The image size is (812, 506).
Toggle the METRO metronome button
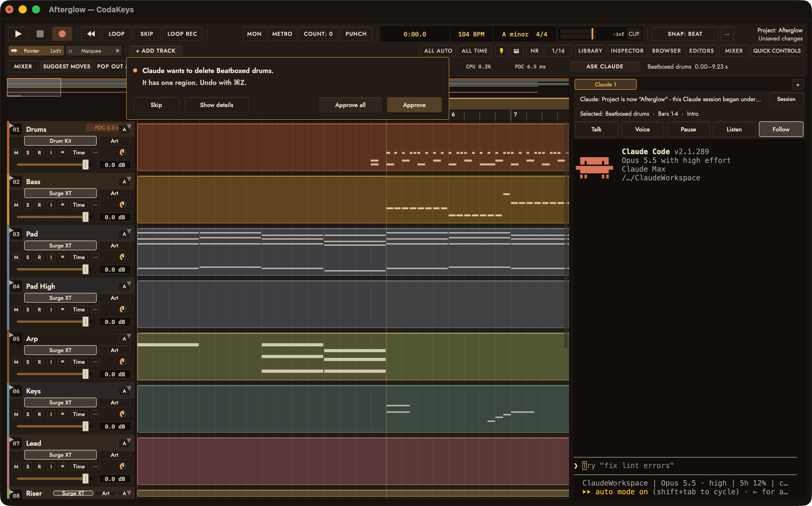click(282, 34)
